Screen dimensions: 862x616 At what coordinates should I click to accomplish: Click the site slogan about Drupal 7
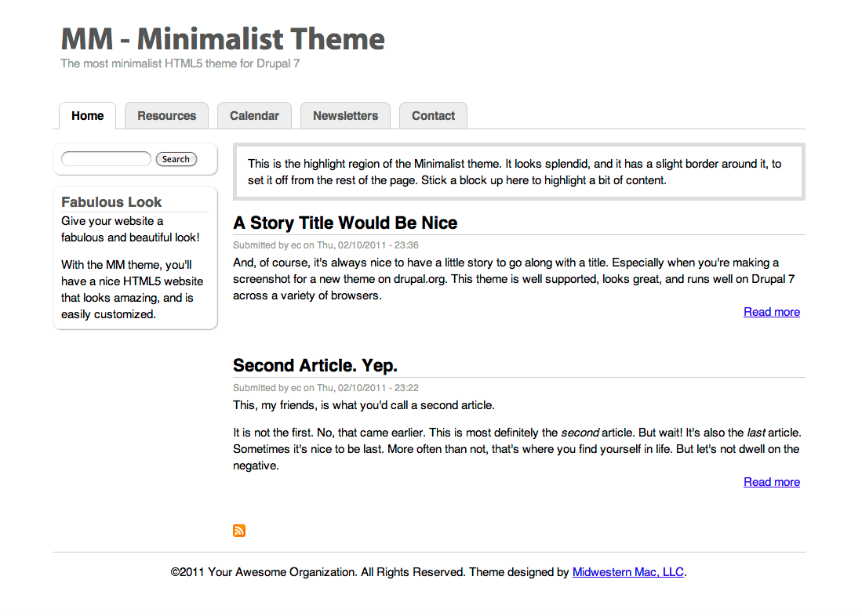click(180, 63)
